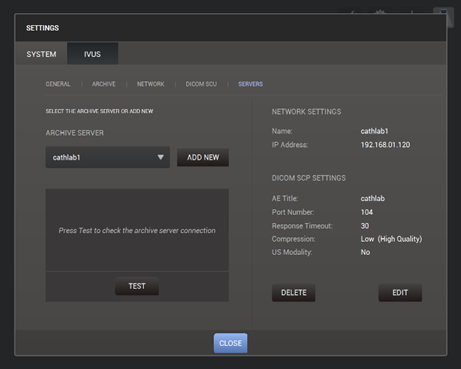
Task: Go to the NETWORK sub-tab
Action: tap(150, 84)
